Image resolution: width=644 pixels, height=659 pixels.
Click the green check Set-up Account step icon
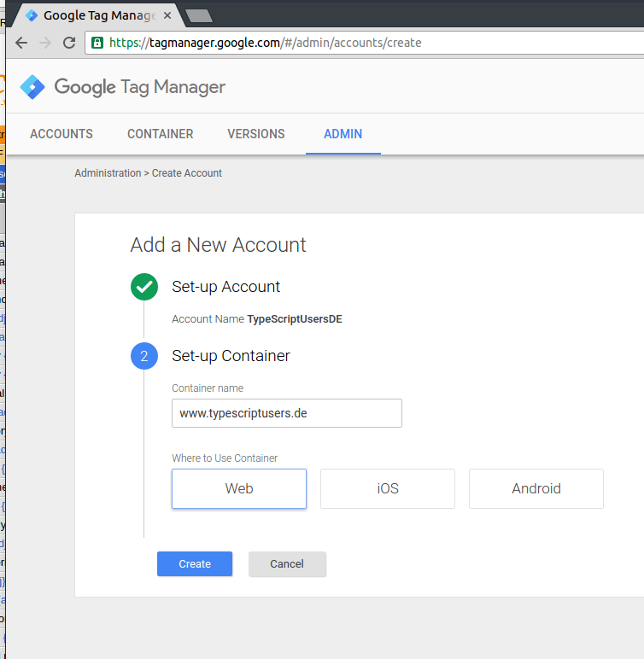[x=144, y=287]
